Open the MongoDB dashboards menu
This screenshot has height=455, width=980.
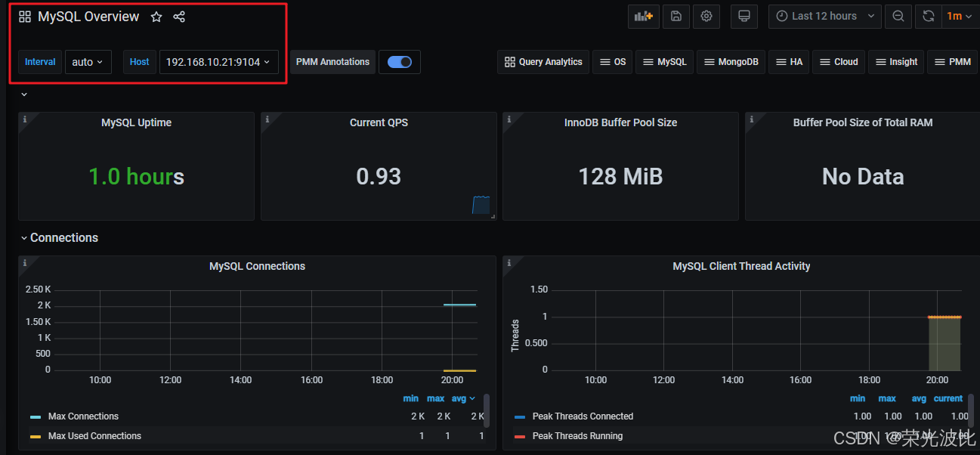tap(731, 62)
